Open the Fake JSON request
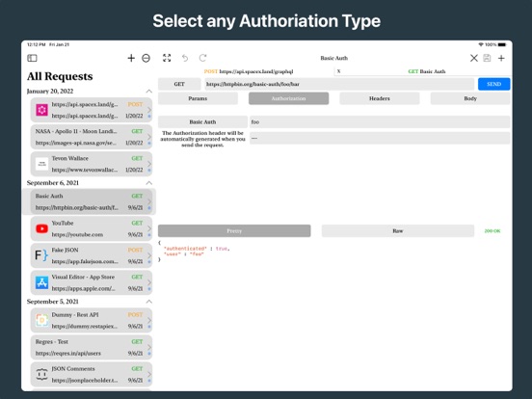 click(92, 255)
